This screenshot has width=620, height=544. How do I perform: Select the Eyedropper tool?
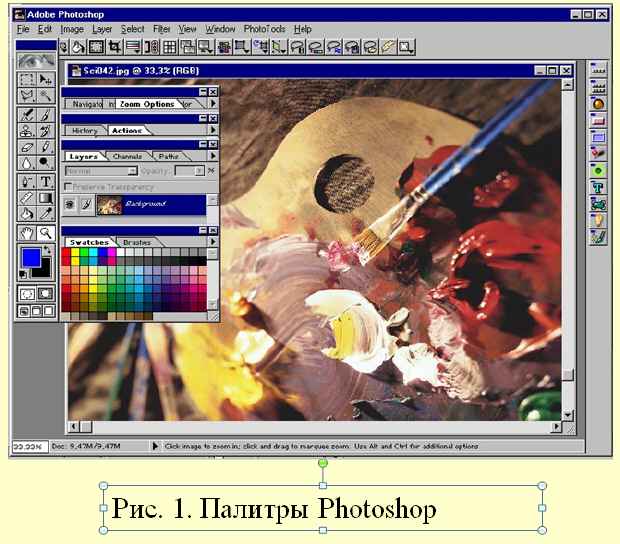(x=45, y=214)
